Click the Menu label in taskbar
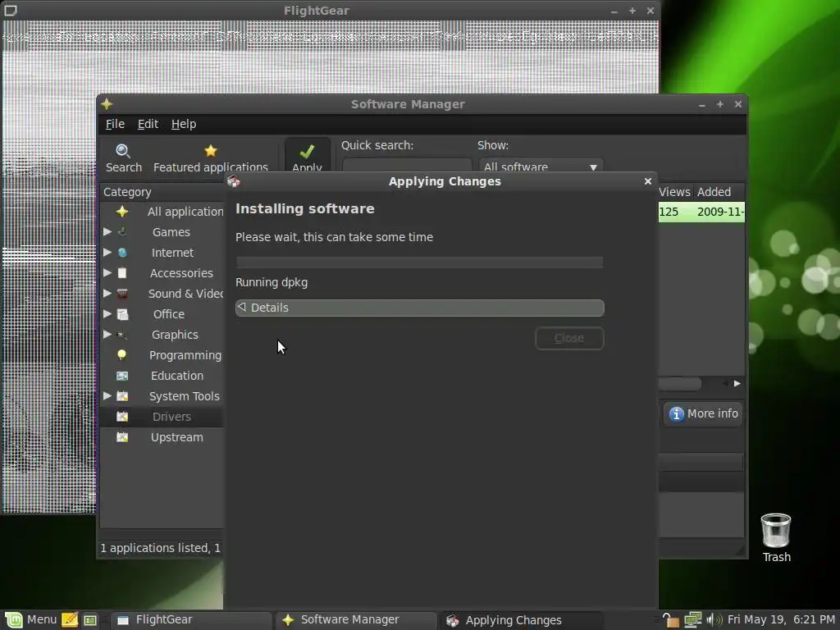 (42, 620)
